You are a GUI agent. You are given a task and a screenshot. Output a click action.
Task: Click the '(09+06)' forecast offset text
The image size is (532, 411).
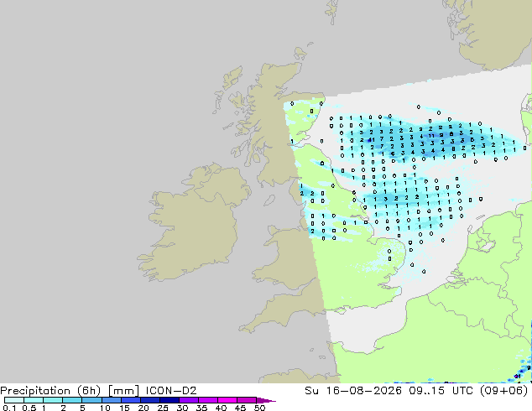[x=503, y=391]
